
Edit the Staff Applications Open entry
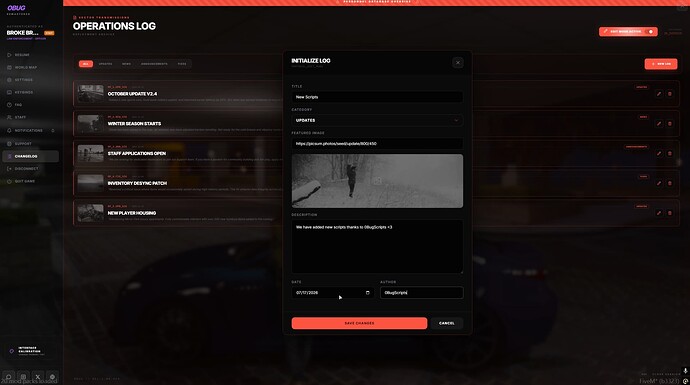(659, 153)
